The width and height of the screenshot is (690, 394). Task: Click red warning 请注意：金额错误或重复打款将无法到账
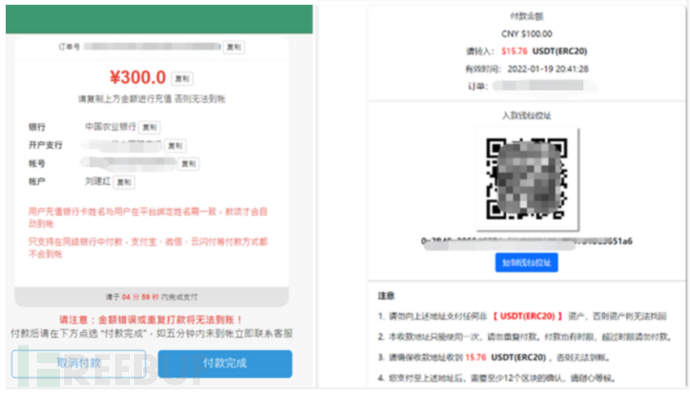point(151,320)
